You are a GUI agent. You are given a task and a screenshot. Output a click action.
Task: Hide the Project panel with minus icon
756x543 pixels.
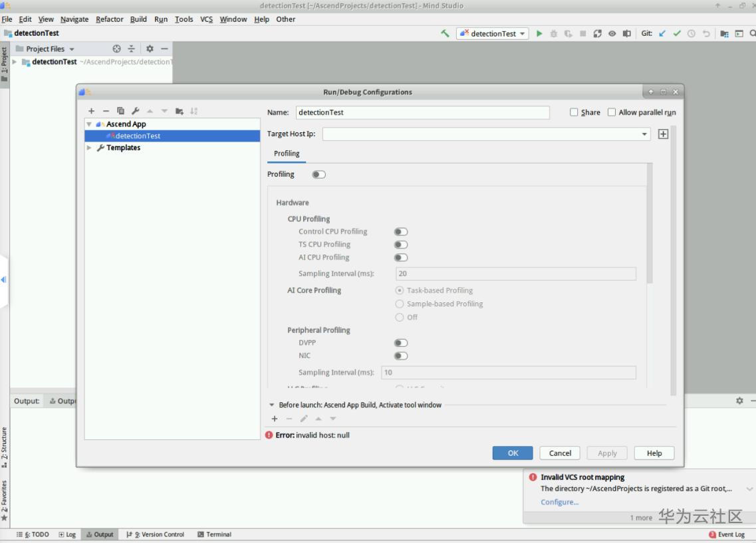point(164,49)
